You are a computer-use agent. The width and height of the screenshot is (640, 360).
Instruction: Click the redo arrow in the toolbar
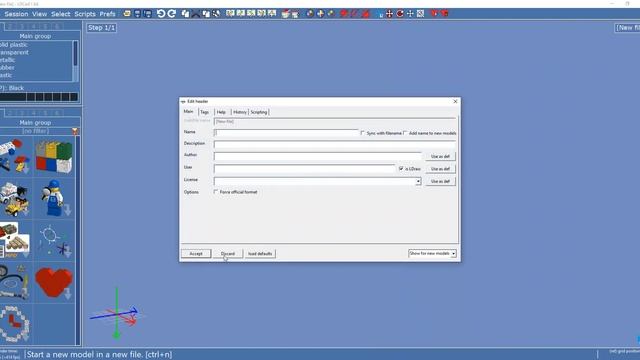pos(171,13)
